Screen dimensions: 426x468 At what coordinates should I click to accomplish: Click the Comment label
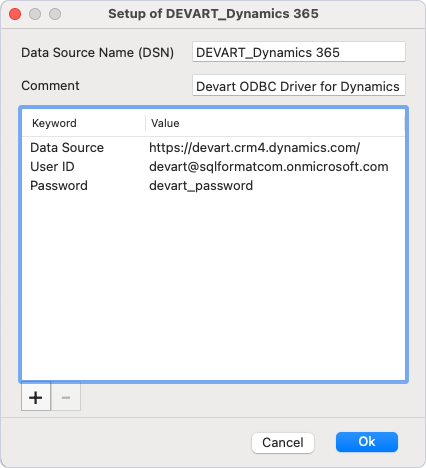click(x=50, y=86)
